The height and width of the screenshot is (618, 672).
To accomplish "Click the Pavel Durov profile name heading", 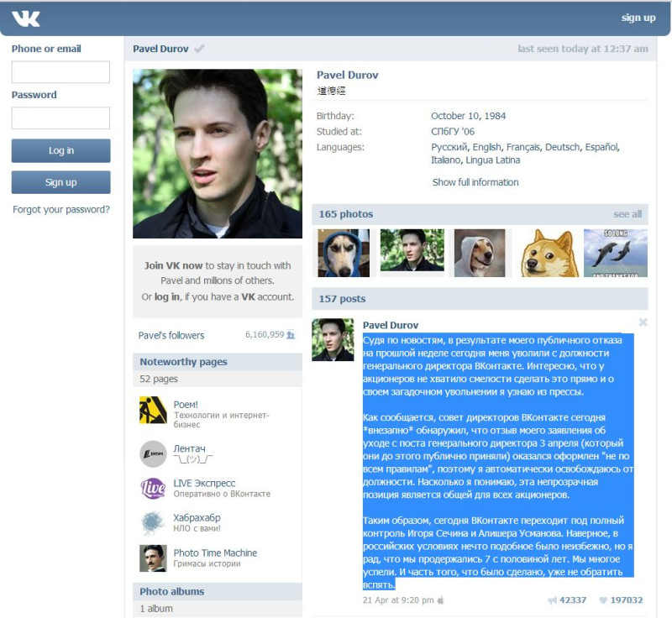I will click(x=348, y=75).
